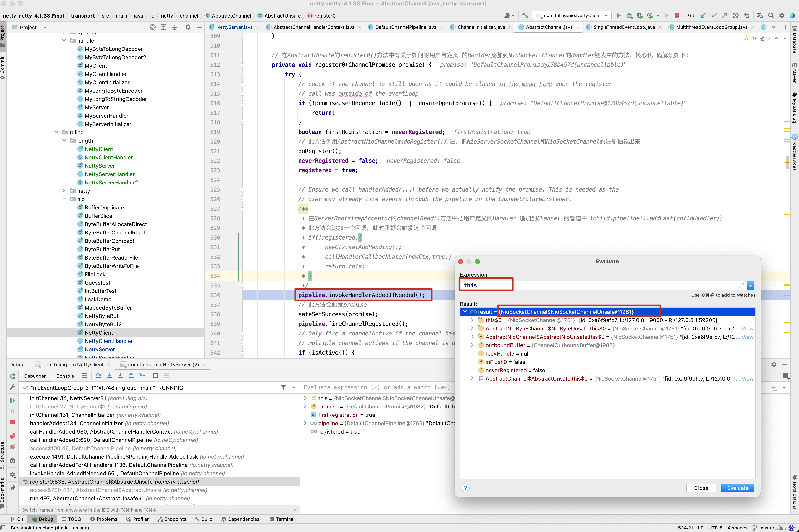Click the Step Out debugger icon
The width and height of the screenshot is (799, 532).
[131, 376]
